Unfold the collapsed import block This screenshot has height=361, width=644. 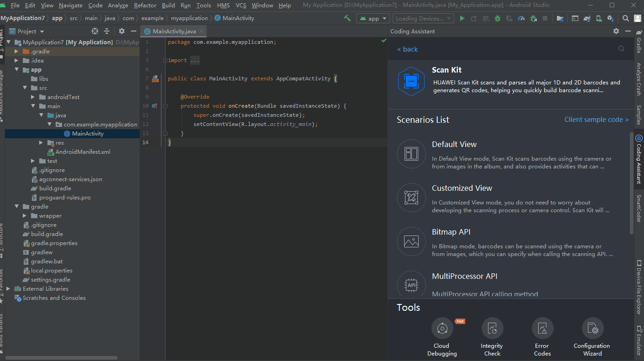[x=165, y=60]
